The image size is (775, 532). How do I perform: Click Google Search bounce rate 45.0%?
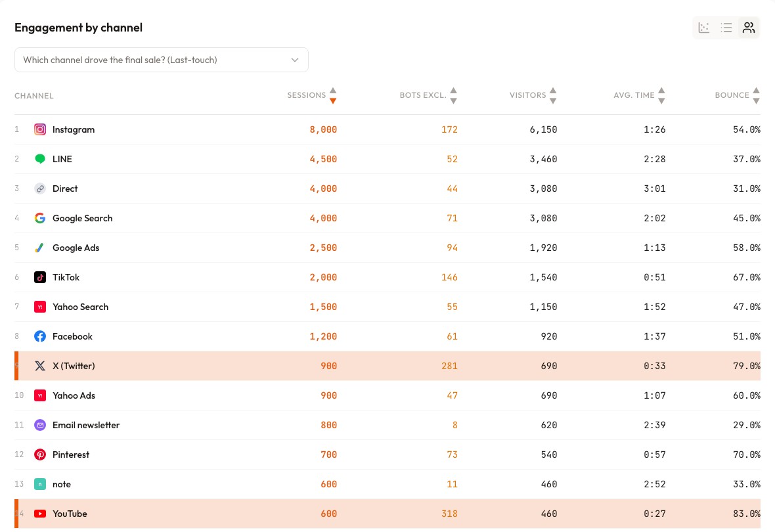click(x=746, y=218)
